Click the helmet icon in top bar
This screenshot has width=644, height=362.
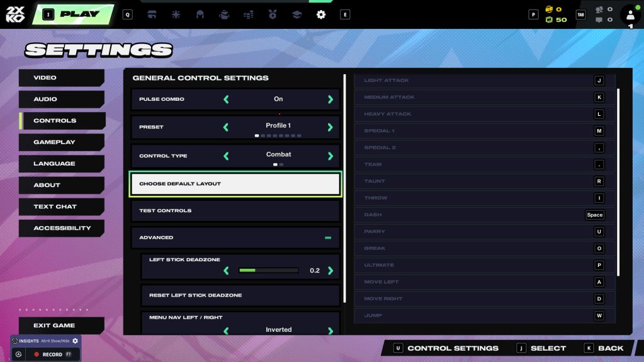point(200,14)
